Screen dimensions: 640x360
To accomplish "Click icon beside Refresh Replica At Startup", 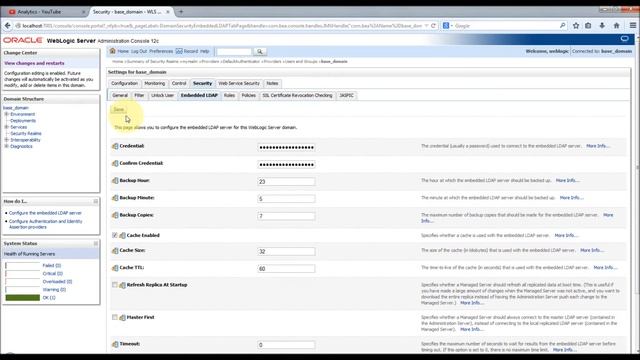I will point(122,285).
